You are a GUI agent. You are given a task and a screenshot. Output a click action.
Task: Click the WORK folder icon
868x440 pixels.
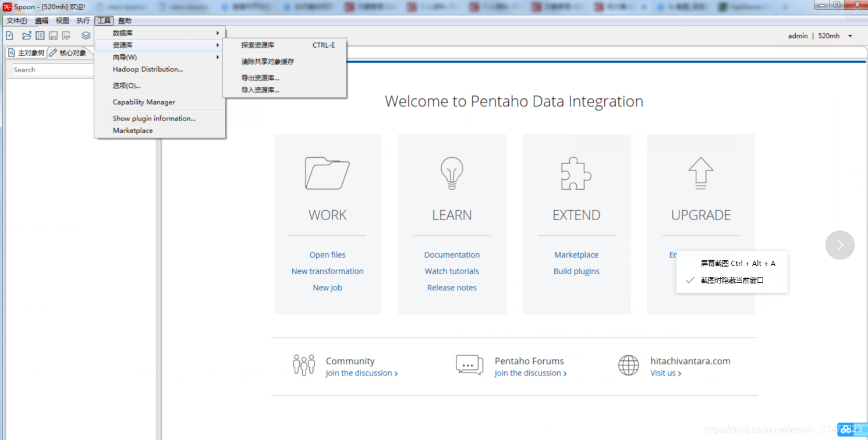[x=327, y=173]
